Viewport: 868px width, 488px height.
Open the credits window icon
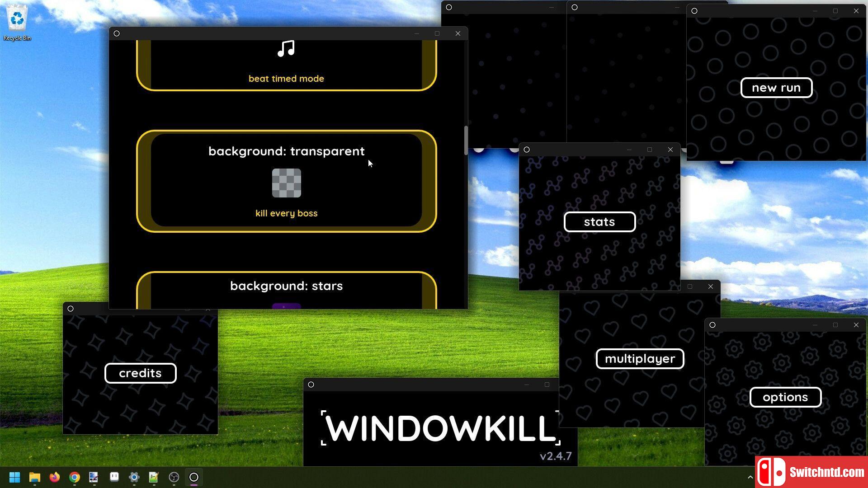71,309
